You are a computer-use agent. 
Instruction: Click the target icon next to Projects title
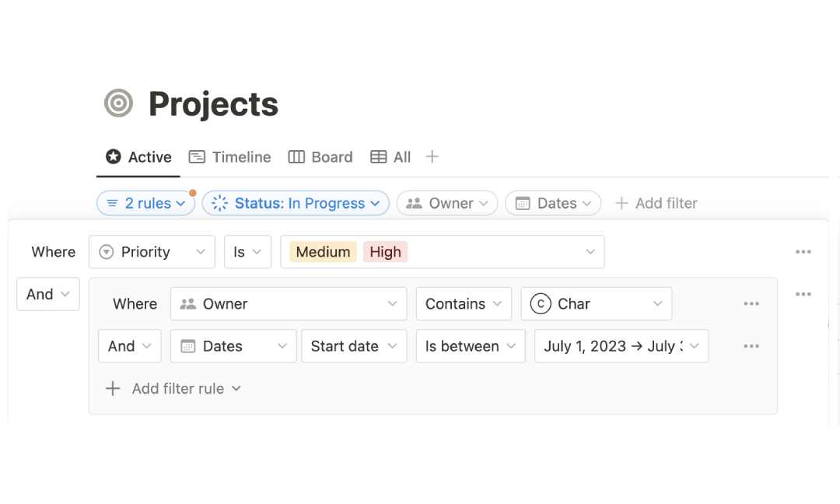(x=118, y=103)
